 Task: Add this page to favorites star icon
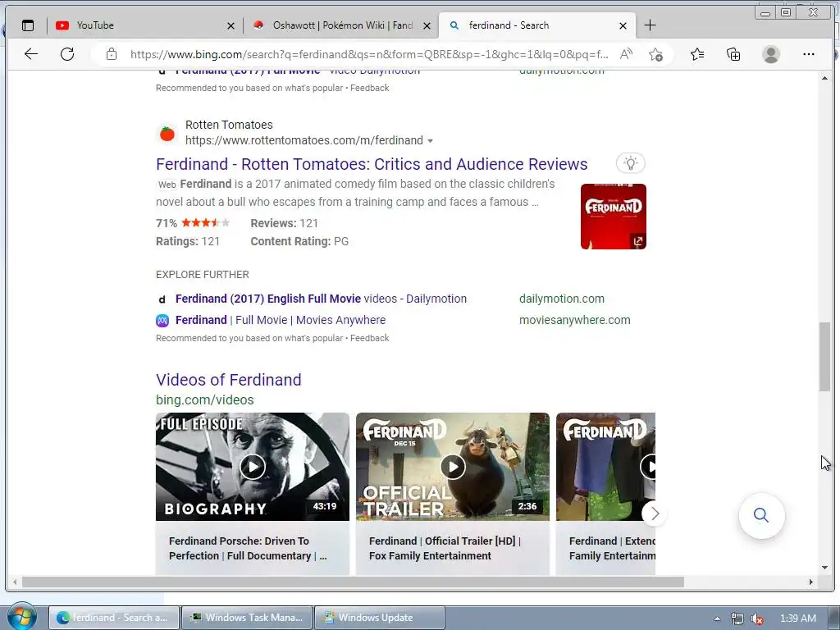click(655, 54)
